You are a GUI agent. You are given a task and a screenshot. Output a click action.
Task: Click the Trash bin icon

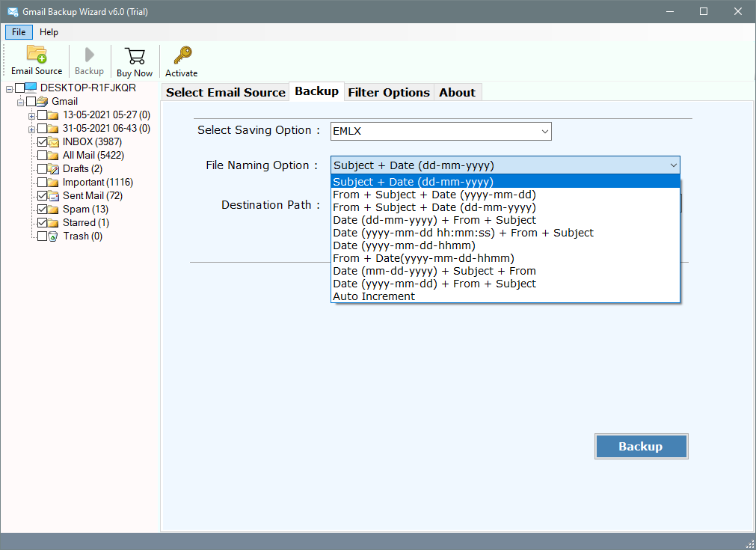click(x=53, y=236)
